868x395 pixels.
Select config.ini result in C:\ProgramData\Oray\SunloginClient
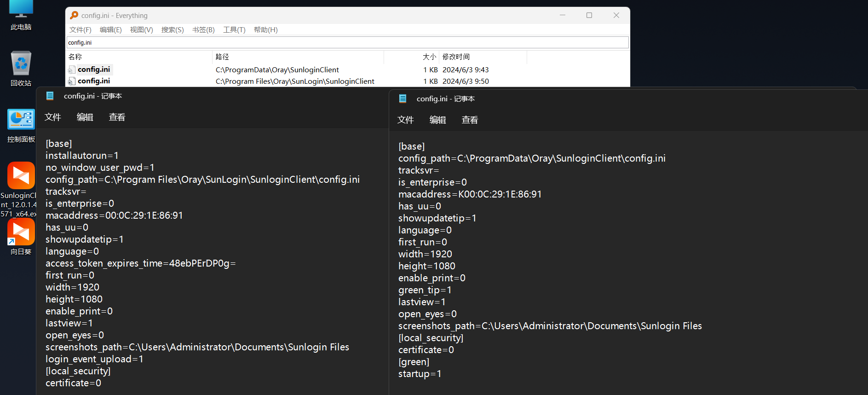click(x=94, y=70)
